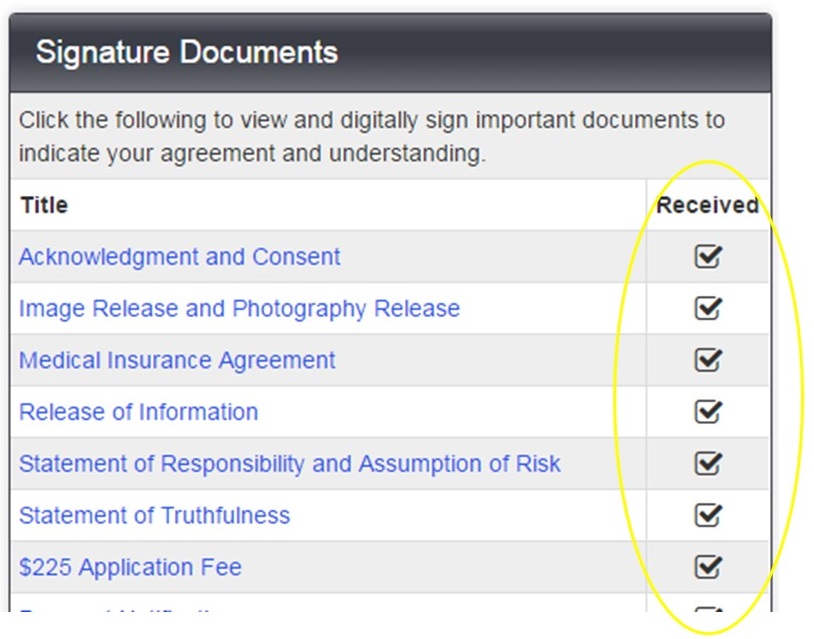Click the Title column header
This screenshot has height=639, width=814.
click(x=43, y=205)
